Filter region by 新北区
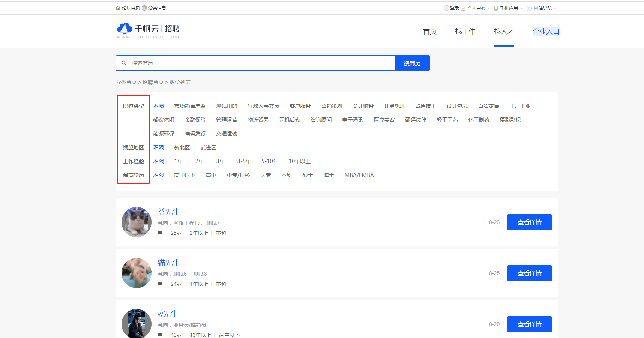This screenshot has height=338, width=644. click(182, 147)
